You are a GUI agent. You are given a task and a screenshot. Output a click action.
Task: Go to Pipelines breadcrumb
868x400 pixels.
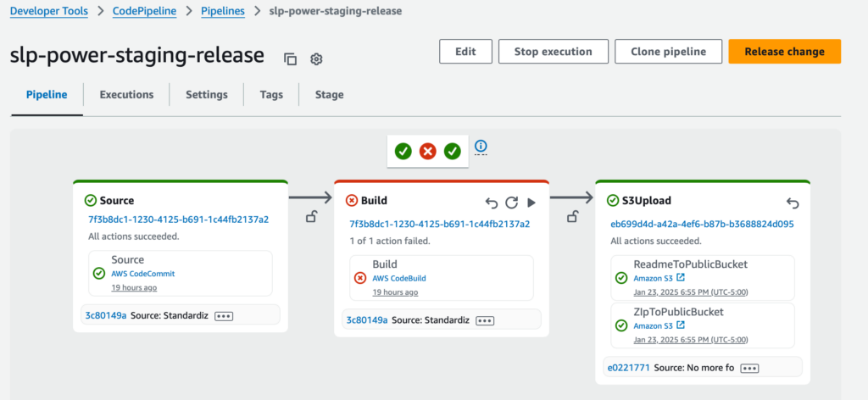coord(223,10)
